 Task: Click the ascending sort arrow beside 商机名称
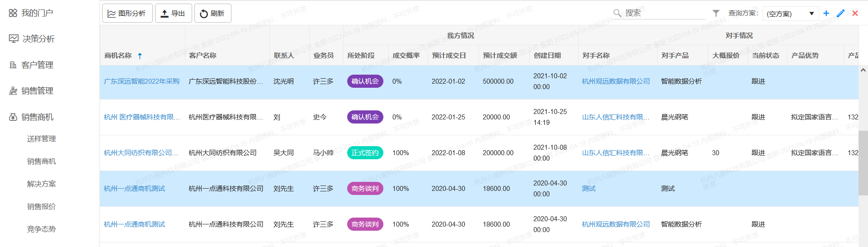point(140,56)
